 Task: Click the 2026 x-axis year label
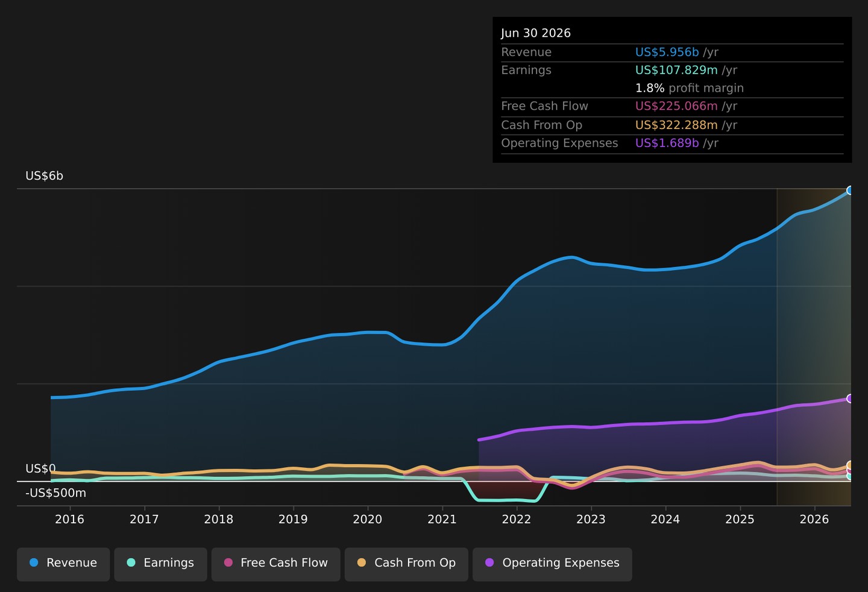(814, 520)
